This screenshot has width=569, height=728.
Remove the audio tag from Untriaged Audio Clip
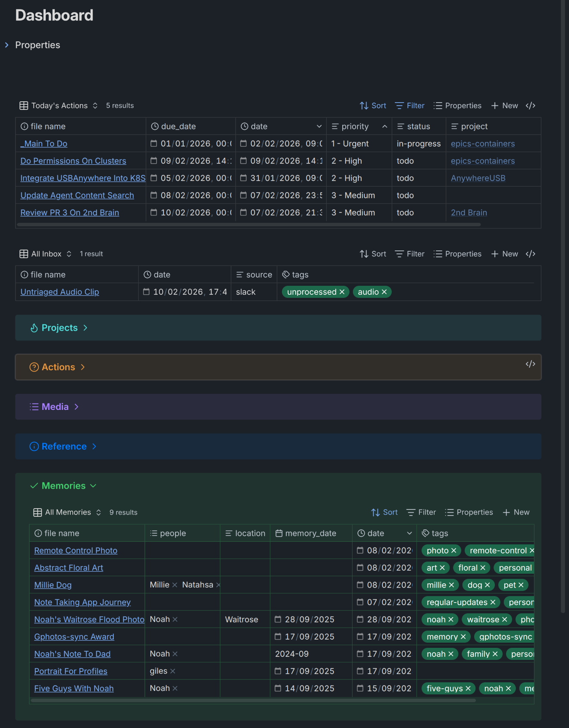coord(384,292)
